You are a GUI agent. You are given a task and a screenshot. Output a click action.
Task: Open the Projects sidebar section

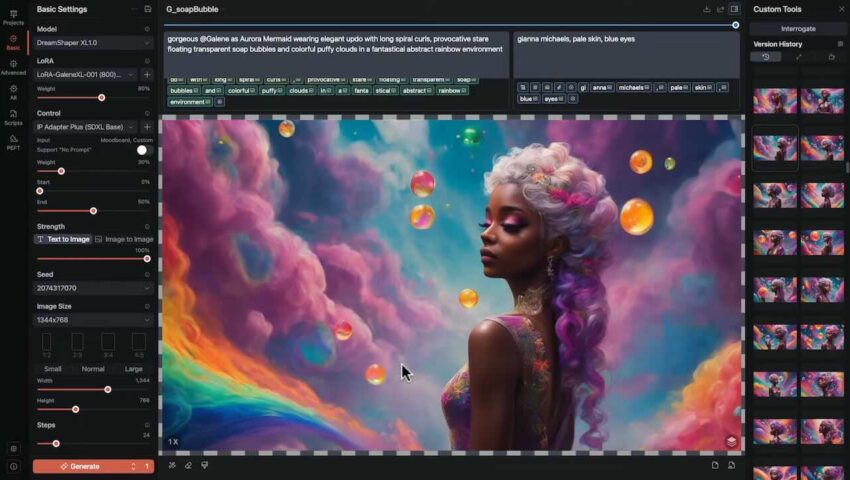pyautogui.click(x=13, y=16)
